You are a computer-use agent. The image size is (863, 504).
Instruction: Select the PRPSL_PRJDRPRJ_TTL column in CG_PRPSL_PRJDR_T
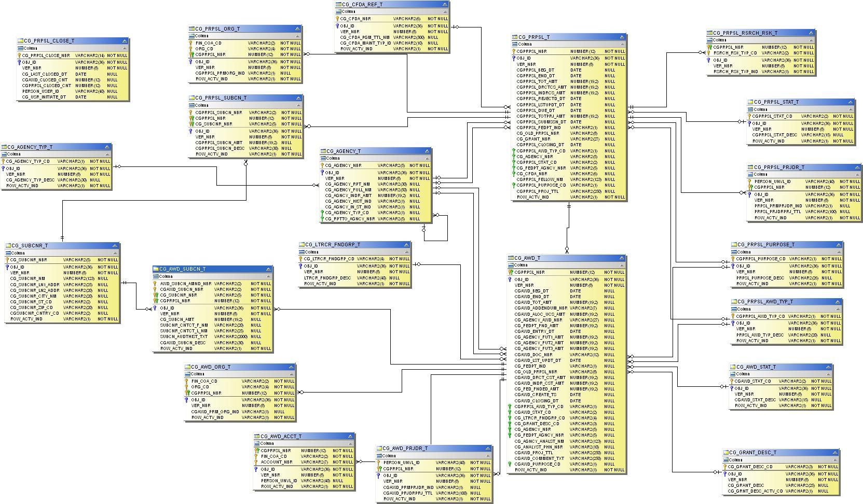pyautogui.click(x=804, y=212)
